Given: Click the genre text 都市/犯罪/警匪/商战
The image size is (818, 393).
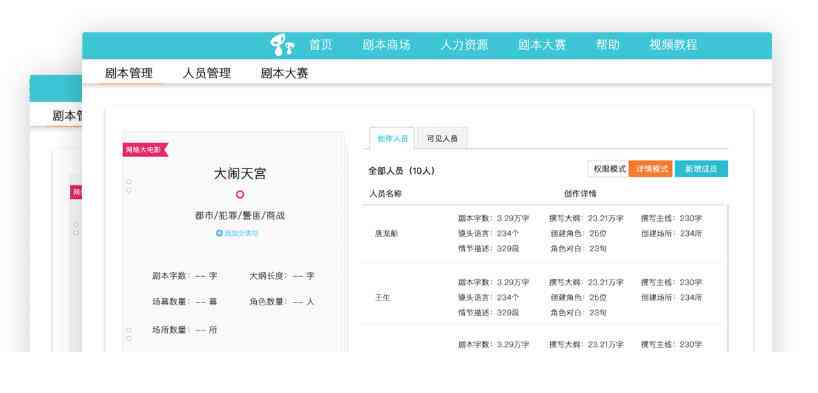Looking at the screenshot, I should (240, 216).
